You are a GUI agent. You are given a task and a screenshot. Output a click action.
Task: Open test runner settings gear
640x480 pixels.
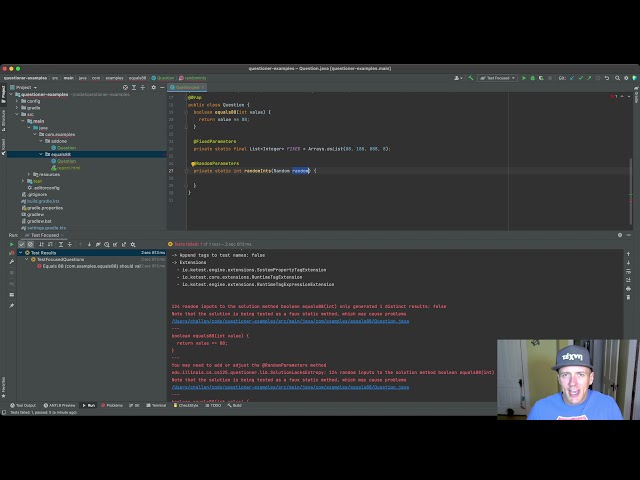(x=133, y=244)
